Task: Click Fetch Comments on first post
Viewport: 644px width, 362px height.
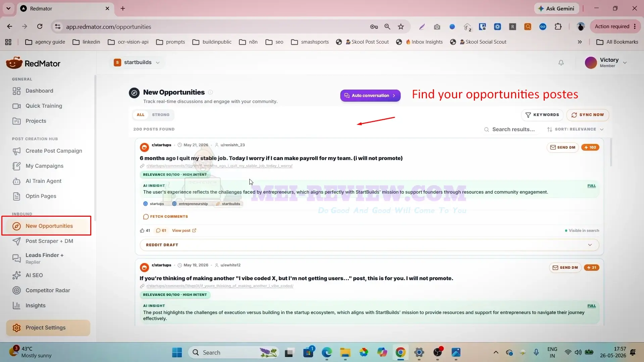Action: point(165,217)
